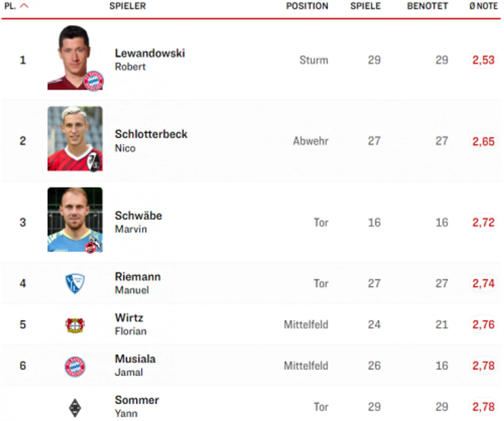Click the Bayer Leverkusen club crest
This screenshot has height=421, width=504.
pyautogui.click(x=75, y=325)
